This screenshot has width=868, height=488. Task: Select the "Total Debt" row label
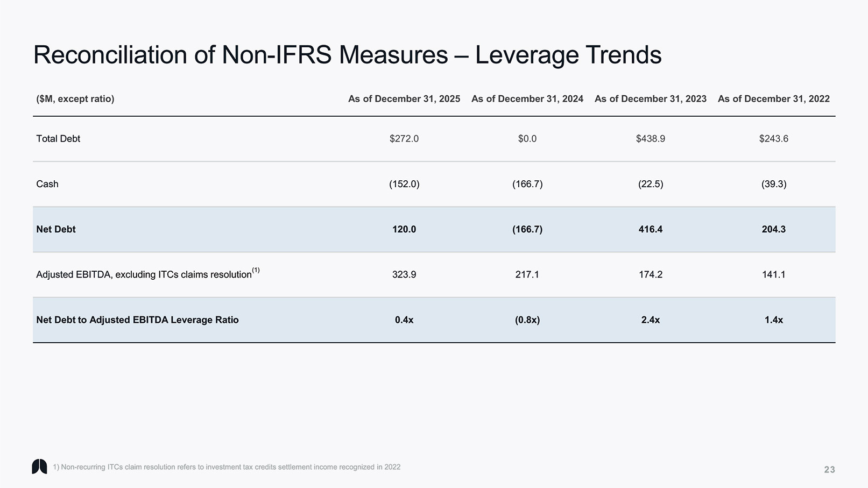(x=58, y=139)
